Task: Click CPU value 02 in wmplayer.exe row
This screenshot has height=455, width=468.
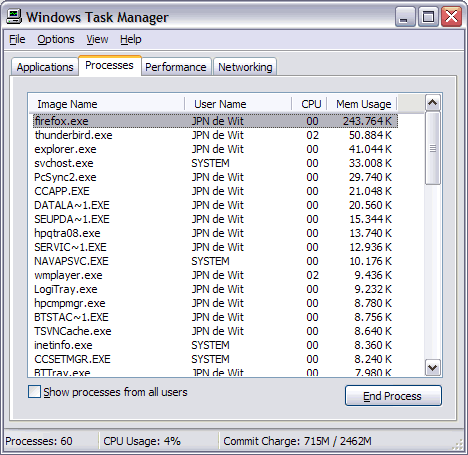Action: click(x=312, y=275)
